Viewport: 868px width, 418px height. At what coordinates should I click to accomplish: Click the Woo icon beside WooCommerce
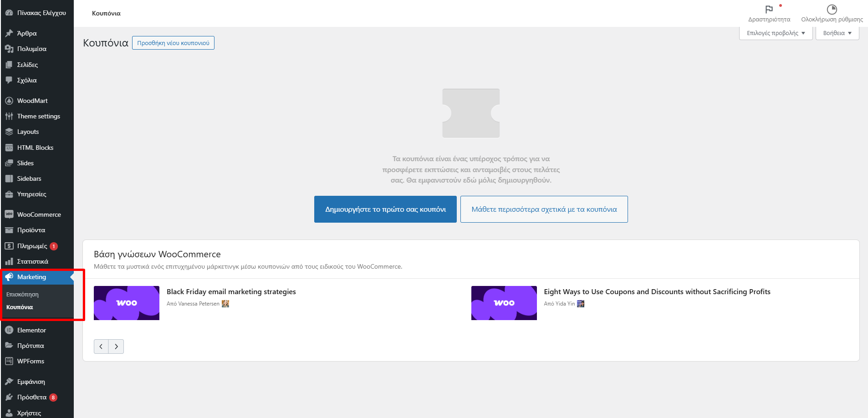pyautogui.click(x=9, y=214)
